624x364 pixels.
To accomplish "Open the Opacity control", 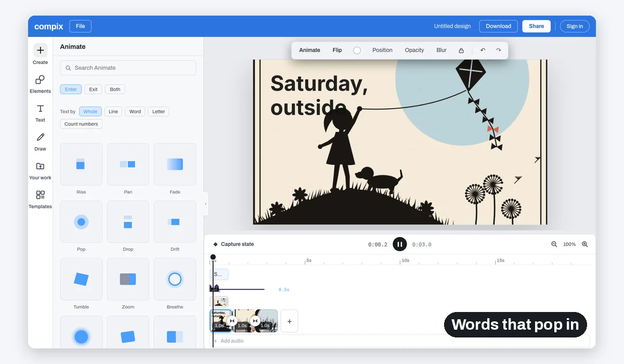I will 414,50.
